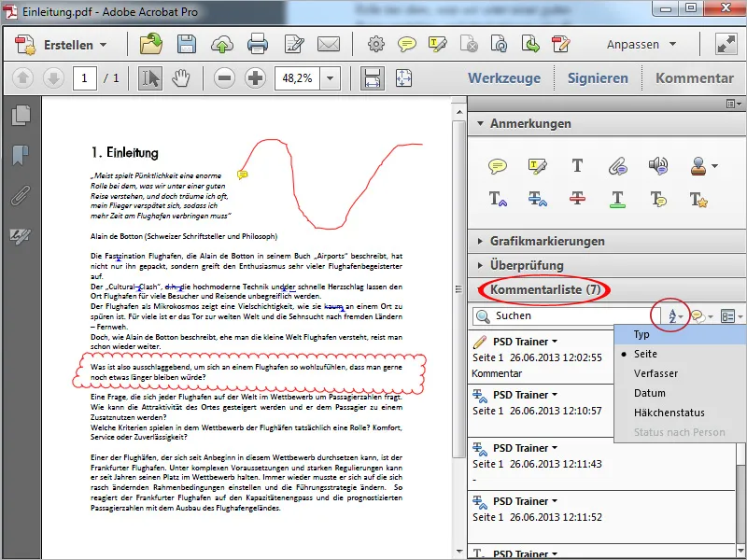Save the document with the floppy disk icon
The image size is (747, 560).
[186, 44]
